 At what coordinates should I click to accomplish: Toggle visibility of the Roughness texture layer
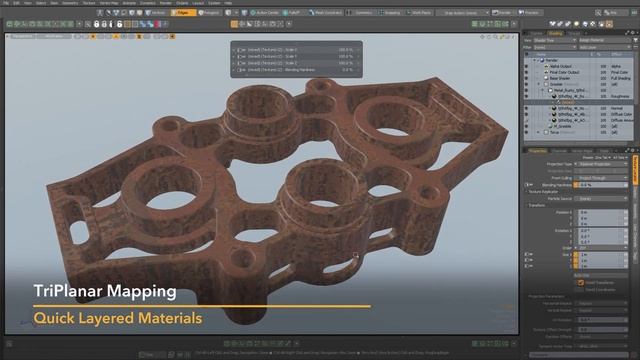pyautogui.click(x=527, y=96)
